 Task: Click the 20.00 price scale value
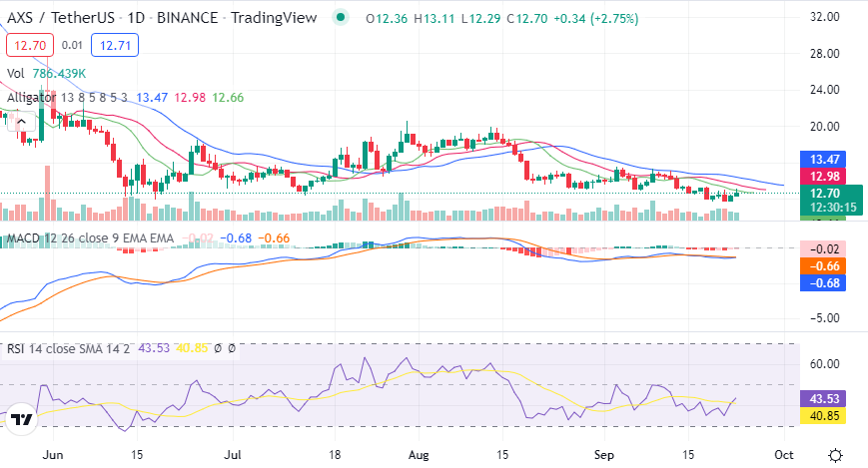[825, 126]
